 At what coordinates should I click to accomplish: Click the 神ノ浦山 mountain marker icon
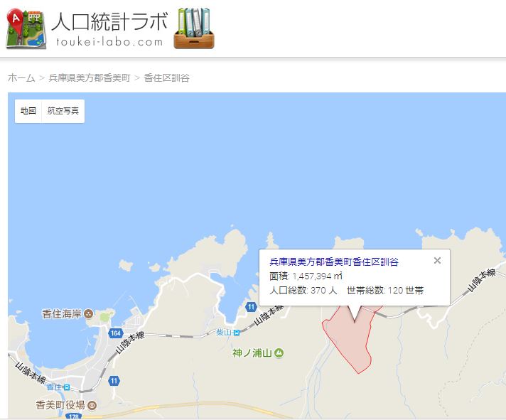click(279, 353)
